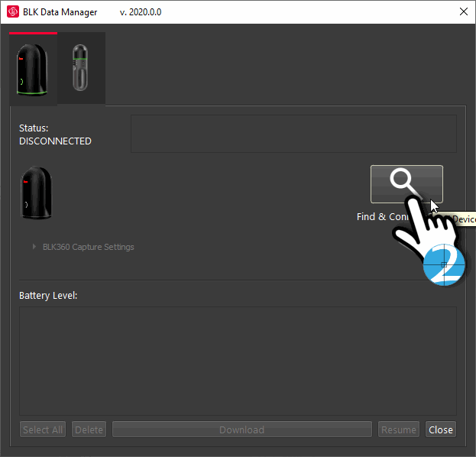Click the Download button
The width and height of the screenshot is (476, 457).
pyautogui.click(x=242, y=429)
